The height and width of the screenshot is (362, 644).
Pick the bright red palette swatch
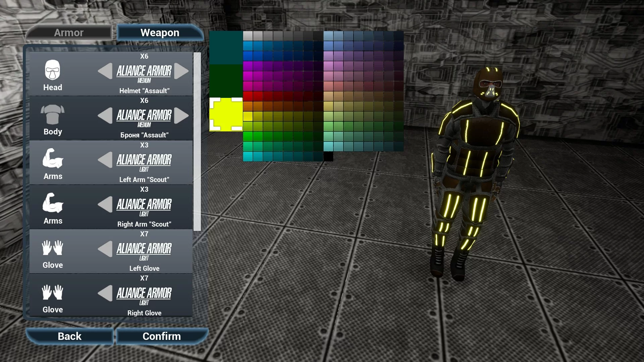(248, 96)
